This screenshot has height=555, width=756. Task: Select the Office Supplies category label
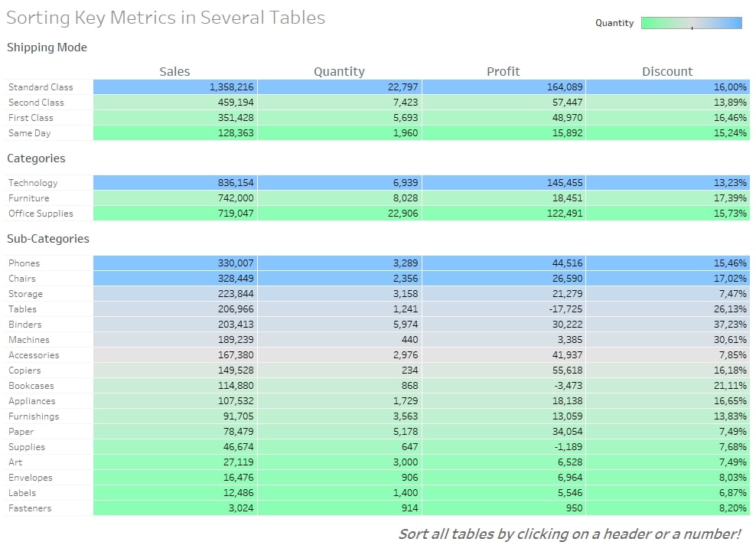tap(41, 214)
